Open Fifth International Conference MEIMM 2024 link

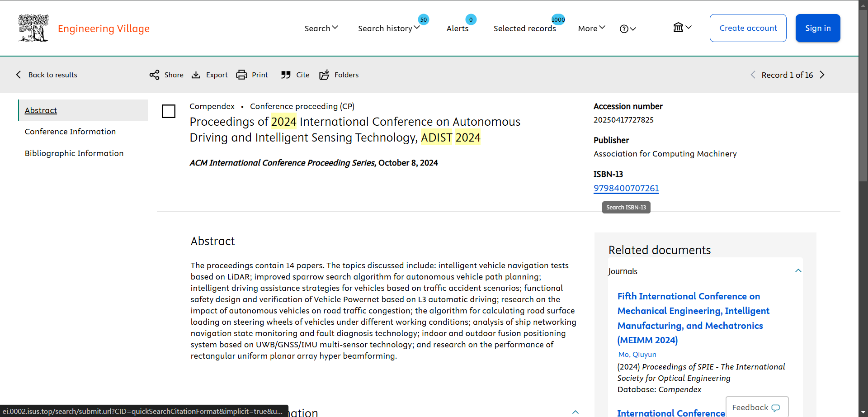coord(693,318)
